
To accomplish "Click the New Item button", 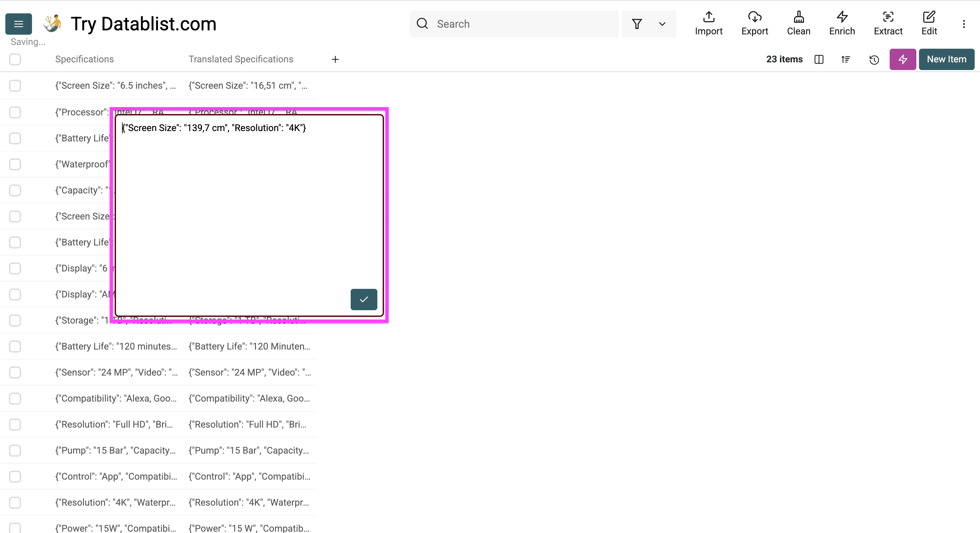I will (x=946, y=59).
